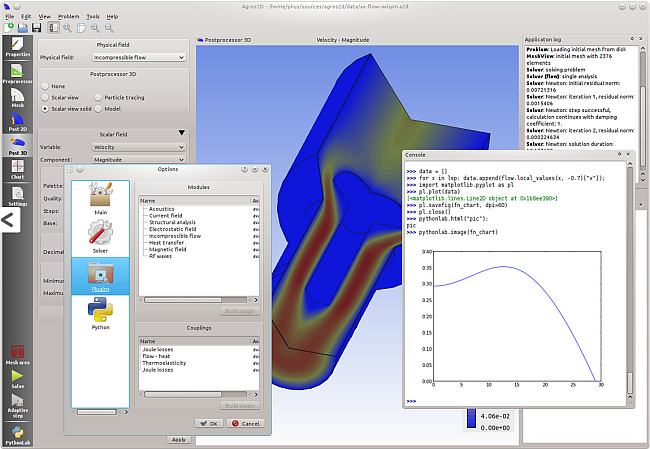Open the Tools menu
Screen dimensions: 650x449
click(92, 16)
